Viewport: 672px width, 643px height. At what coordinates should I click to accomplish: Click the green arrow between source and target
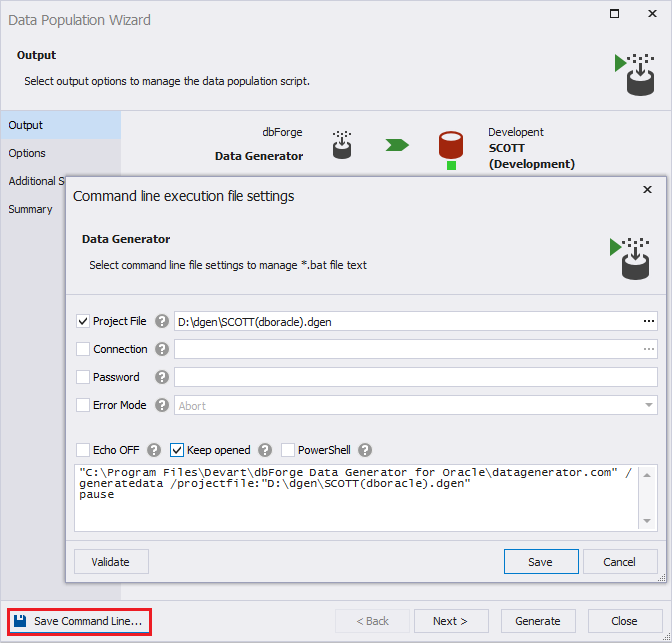397,145
